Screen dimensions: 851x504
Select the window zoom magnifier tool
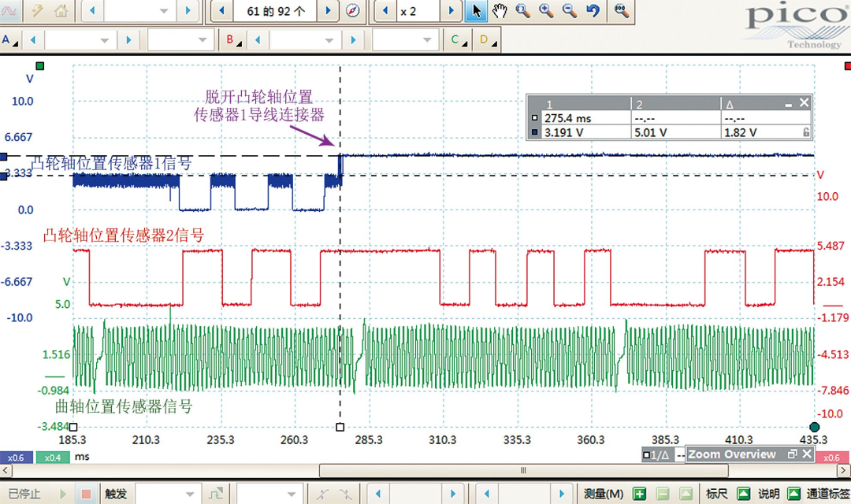click(x=522, y=10)
